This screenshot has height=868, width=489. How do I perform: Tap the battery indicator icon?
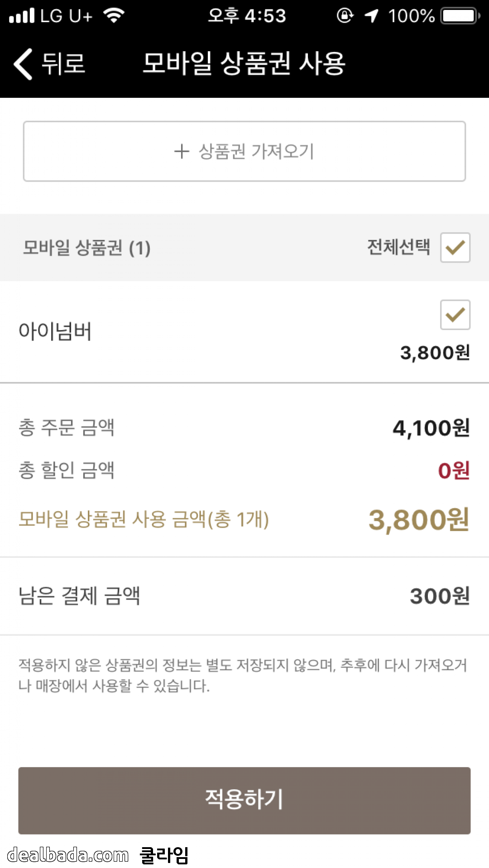pos(460,16)
